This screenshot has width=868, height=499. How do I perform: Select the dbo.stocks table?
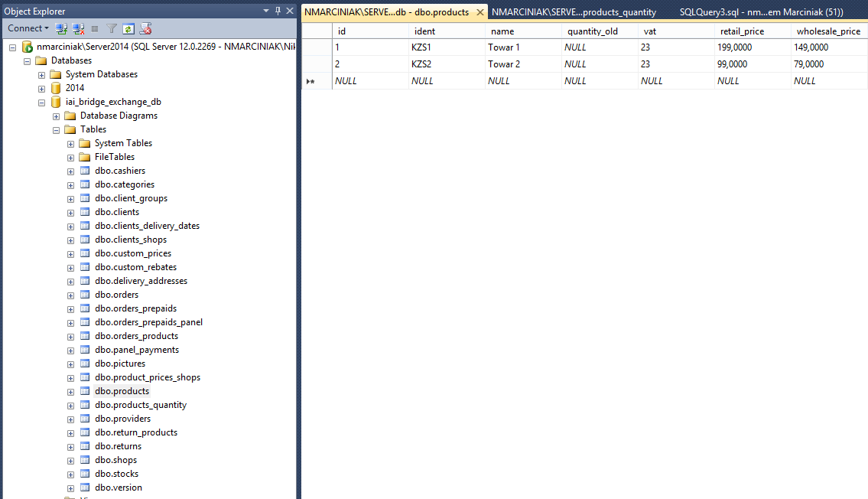(116, 474)
